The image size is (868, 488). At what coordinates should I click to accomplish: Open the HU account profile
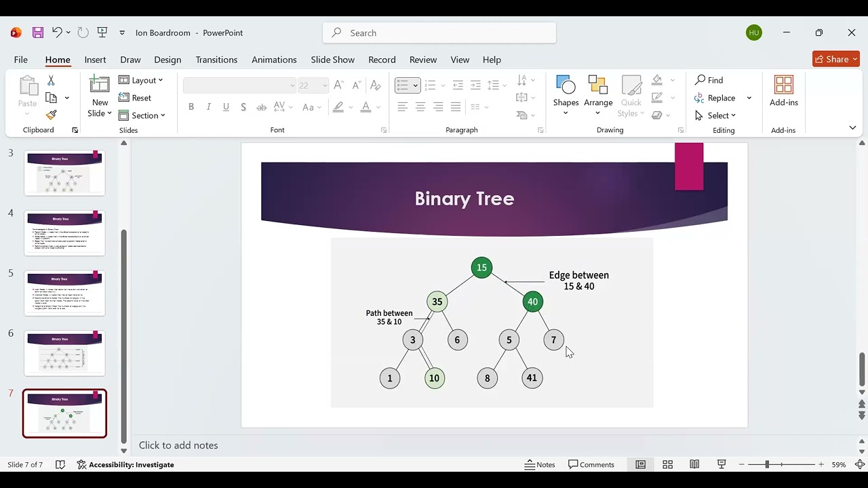(754, 33)
